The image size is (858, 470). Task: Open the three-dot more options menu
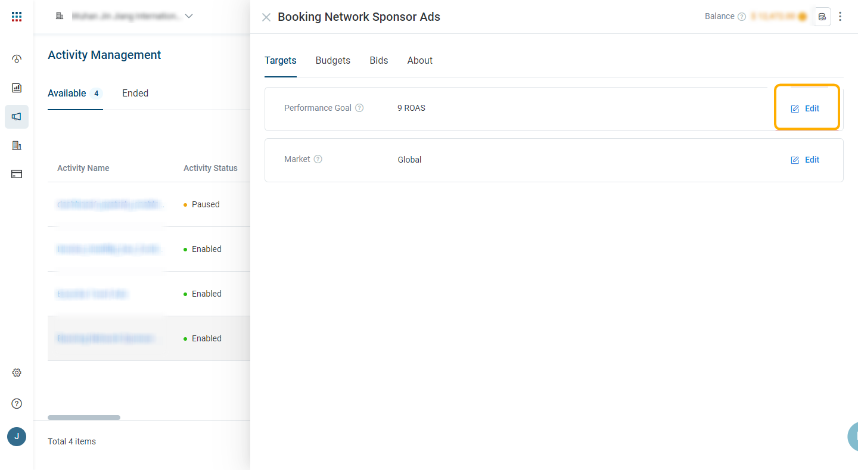840,16
